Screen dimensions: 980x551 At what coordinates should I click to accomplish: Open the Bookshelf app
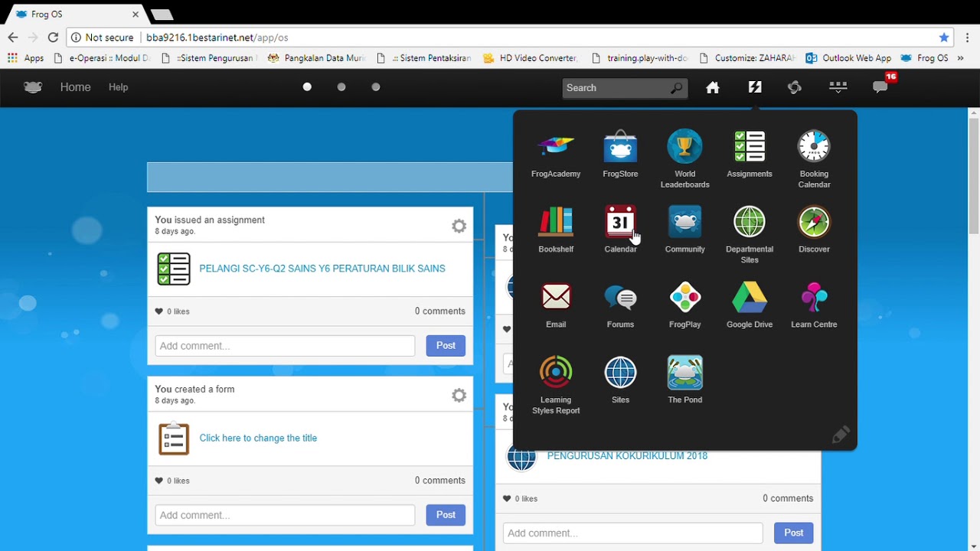[556, 230]
